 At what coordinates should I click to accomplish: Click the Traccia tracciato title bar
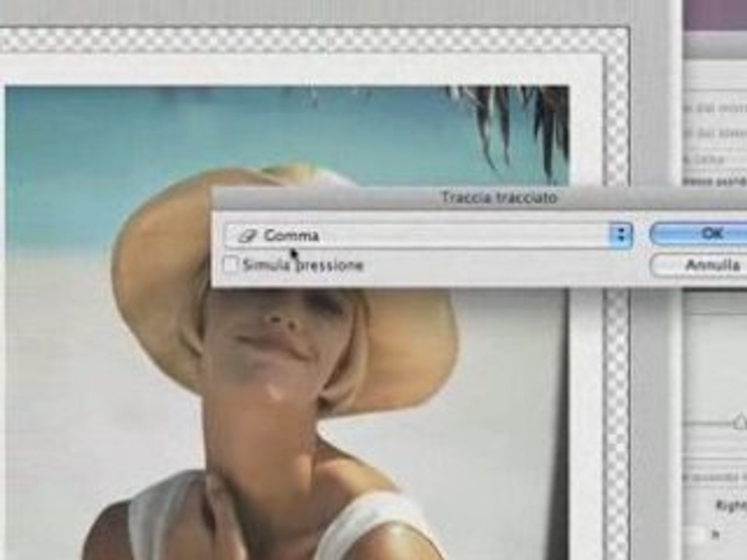pyautogui.click(x=479, y=198)
